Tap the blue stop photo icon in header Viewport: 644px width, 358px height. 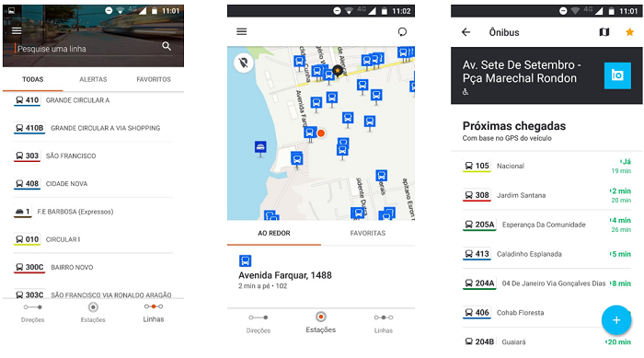click(x=617, y=75)
